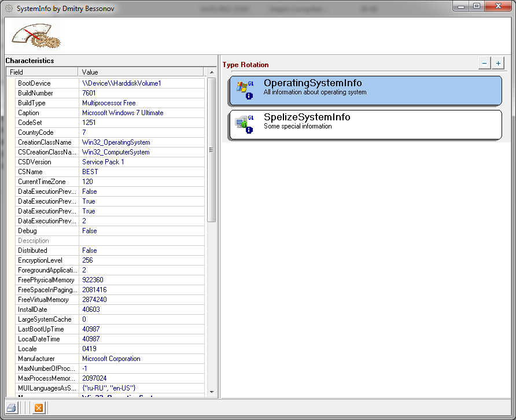Click the value 2097024
Image resolution: width=516 pixels, height=420 pixels.
click(x=94, y=378)
